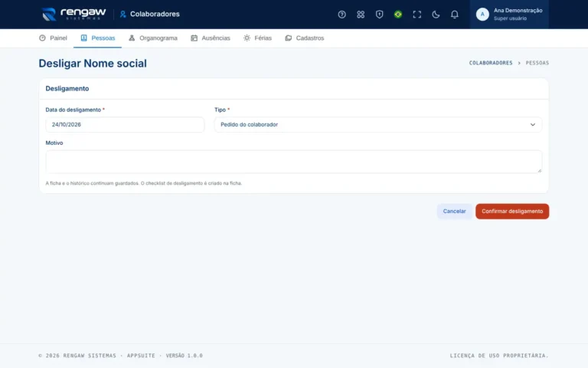Click the user avatar circle
588x368 pixels.
tap(482, 15)
